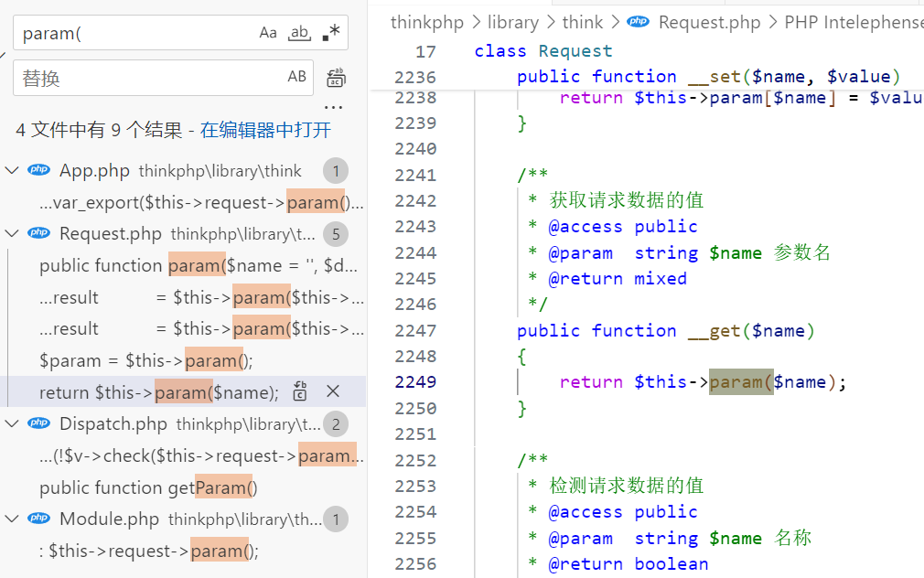Screen dimensions: 924x578
Task: Click the PHP icon in the breadcrumb
Action: pyautogui.click(x=638, y=22)
